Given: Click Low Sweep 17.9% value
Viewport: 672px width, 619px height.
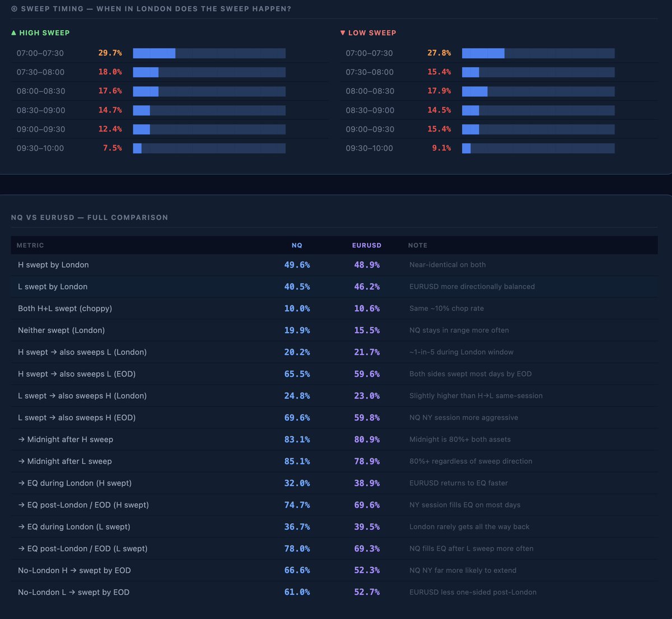Looking at the screenshot, I should click(439, 91).
